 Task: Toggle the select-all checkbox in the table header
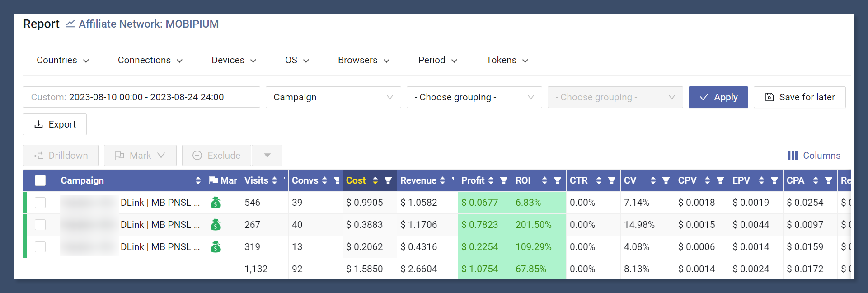[40, 180]
